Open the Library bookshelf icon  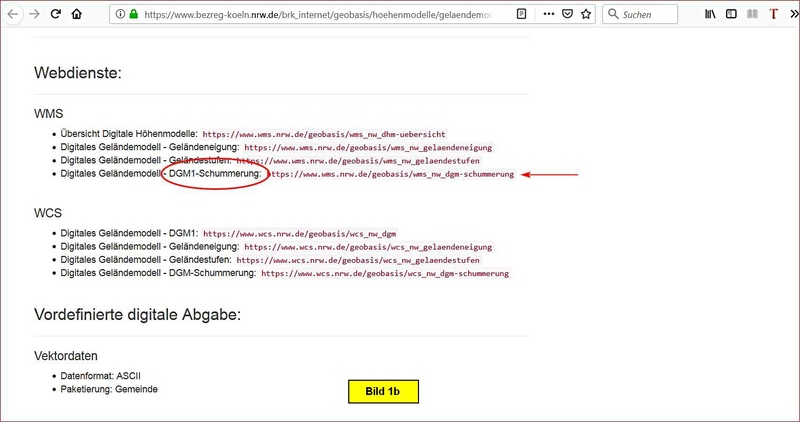(x=711, y=15)
